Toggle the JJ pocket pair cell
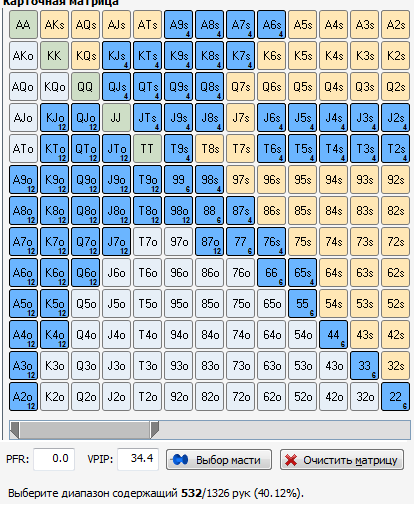This screenshot has height=506, width=414. [116, 118]
